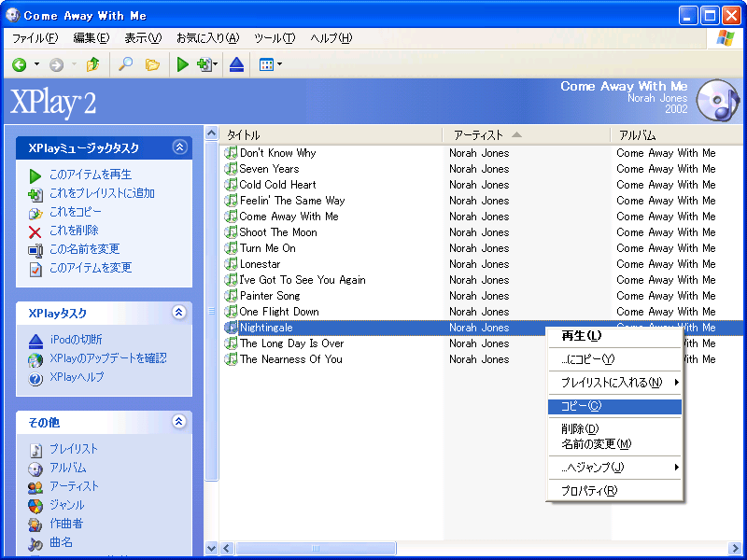The image size is (747, 560).
Task: Click the question mark help icon
Action: (x=35, y=380)
